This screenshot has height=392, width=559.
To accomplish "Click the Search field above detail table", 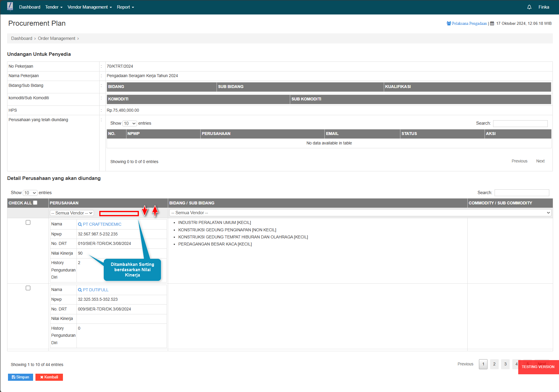I will click(x=521, y=193).
